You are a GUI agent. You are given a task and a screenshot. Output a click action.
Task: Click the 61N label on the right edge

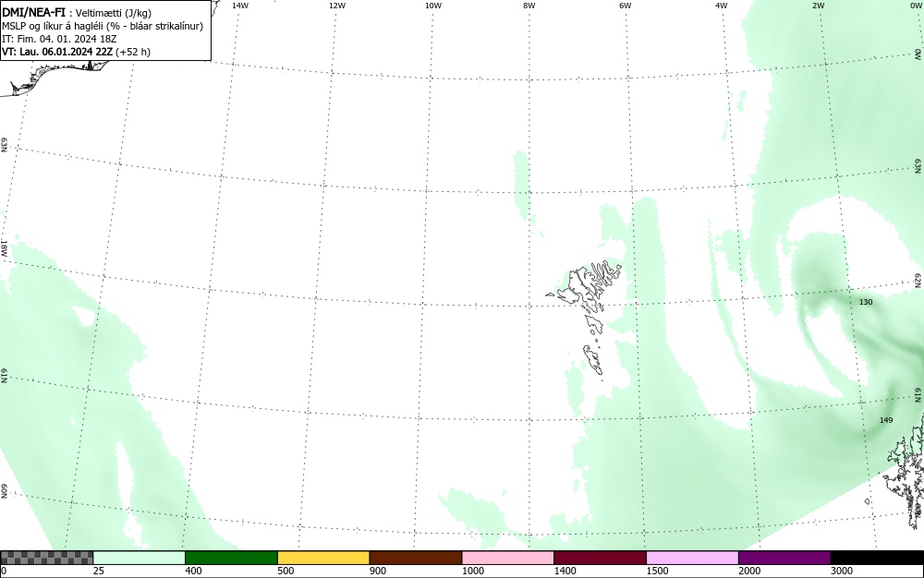coord(918,395)
